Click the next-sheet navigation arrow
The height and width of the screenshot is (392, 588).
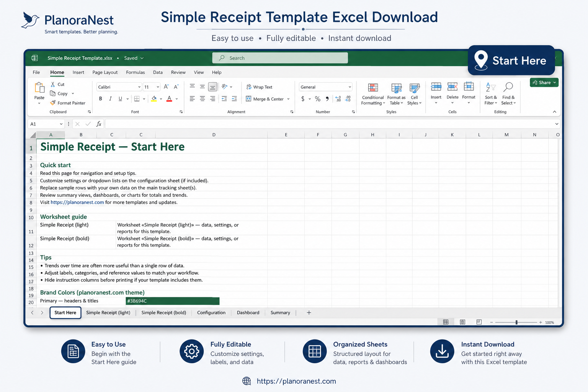(42, 313)
